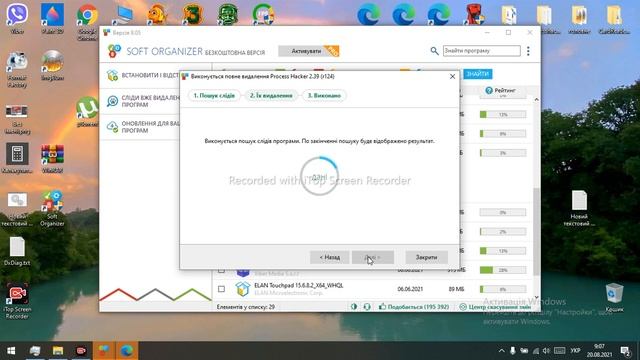The width and height of the screenshot is (640, 360).
Task: Click the contrast theme icon in status bar
Action: (x=354, y=307)
